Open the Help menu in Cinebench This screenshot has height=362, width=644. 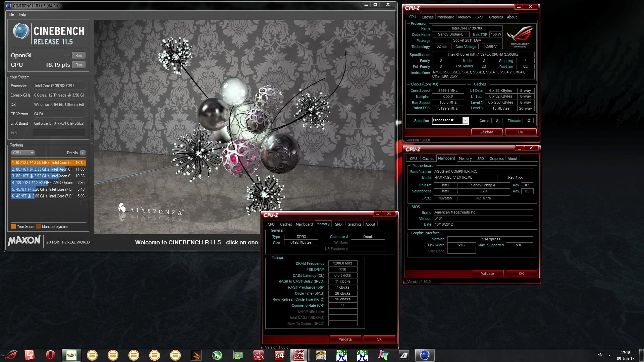click(22, 14)
